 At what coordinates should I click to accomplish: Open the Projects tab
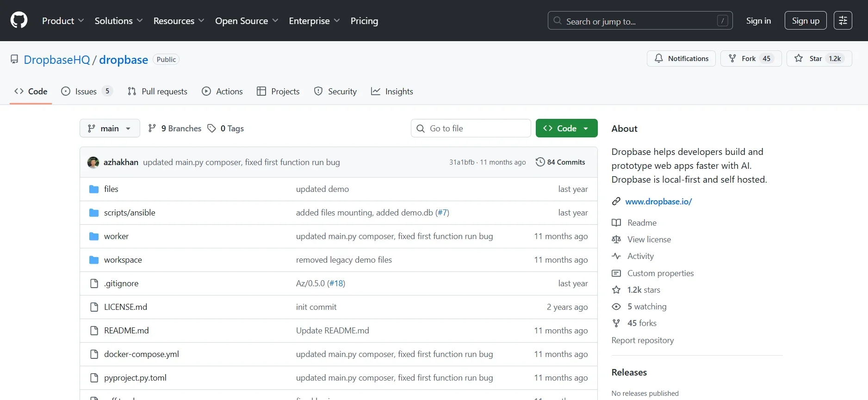point(278,92)
